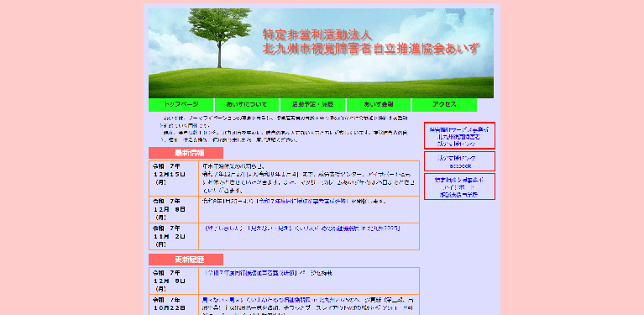Click the 12月8日 date cell under 最新情報
The height and width of the screenshot is (315, 644).
point(174,209)
